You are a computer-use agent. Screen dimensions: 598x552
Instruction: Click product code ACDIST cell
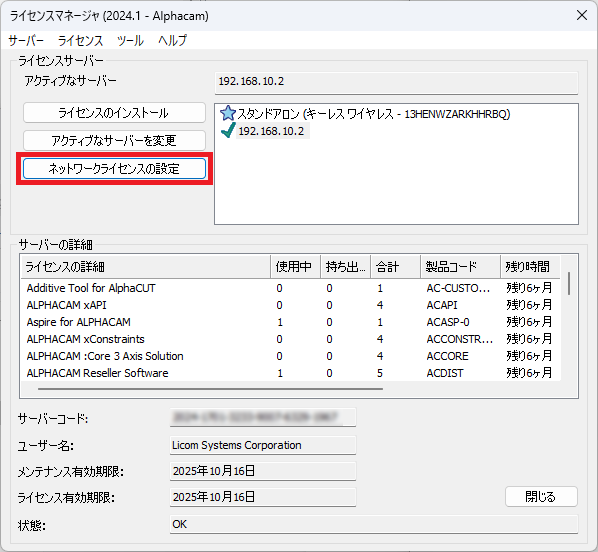[x=445, y=373]
